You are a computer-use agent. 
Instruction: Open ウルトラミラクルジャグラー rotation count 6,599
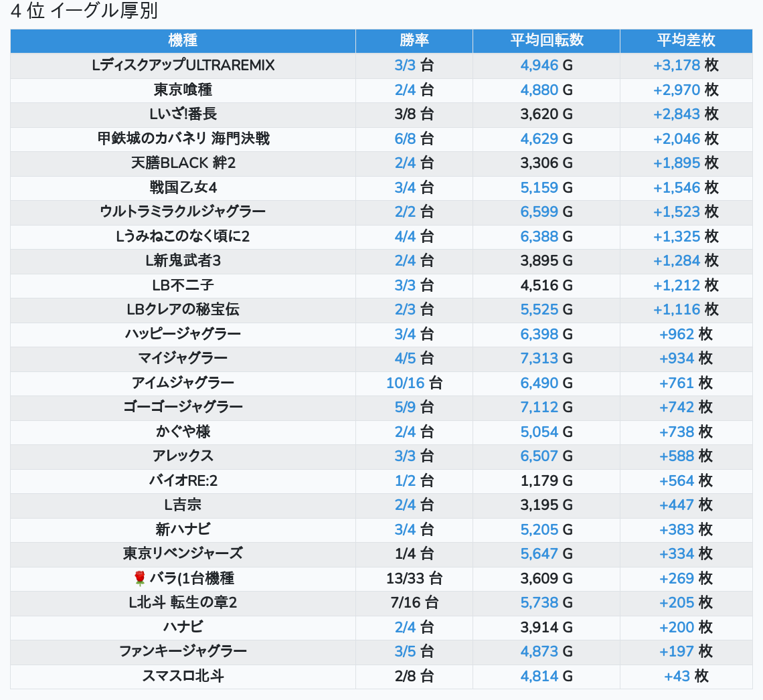(x=539, y=212)
